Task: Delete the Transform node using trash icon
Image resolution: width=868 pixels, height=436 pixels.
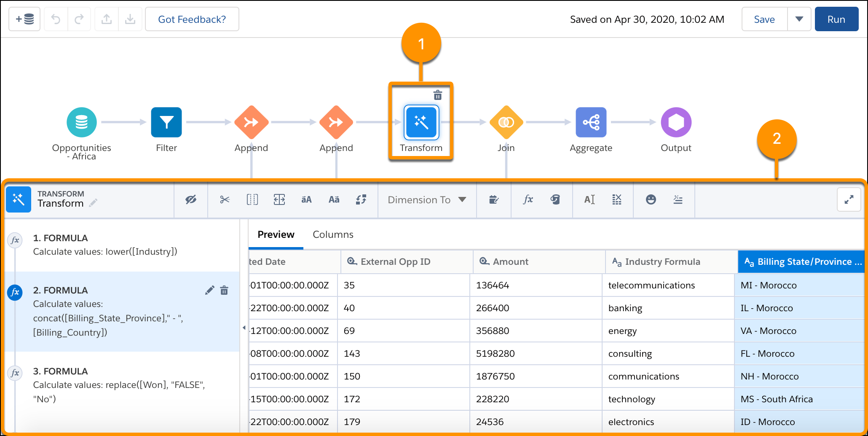Action: pos(438,95)
